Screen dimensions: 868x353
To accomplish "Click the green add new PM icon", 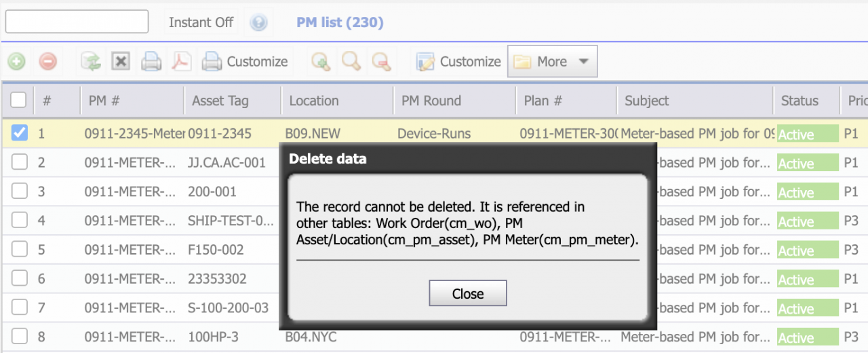I will tap(17, 62).
